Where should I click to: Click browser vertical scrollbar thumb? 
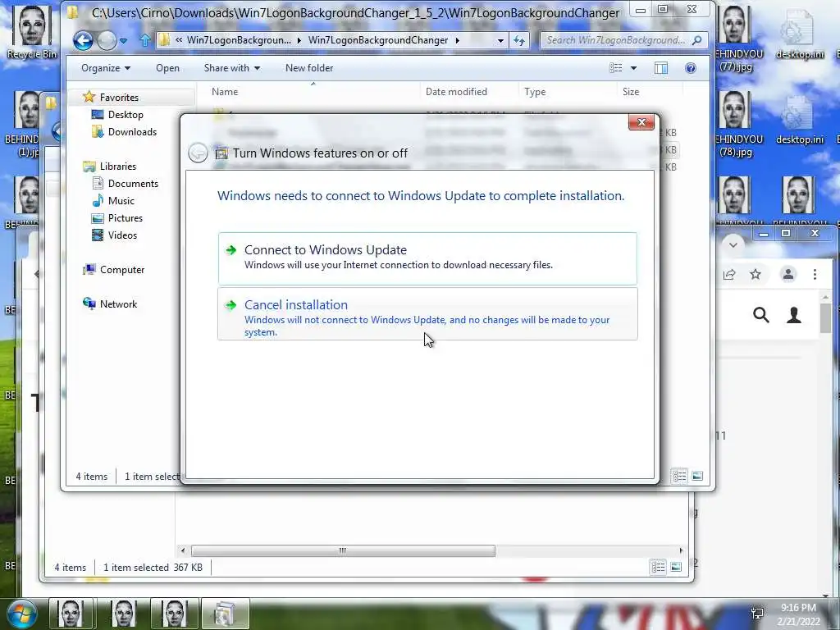click(825, 317)
